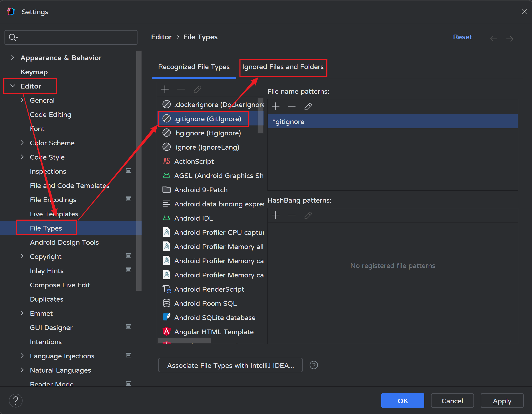
Task: Switch to Ignored Files and Folders tab
Action: pos(283,67)
